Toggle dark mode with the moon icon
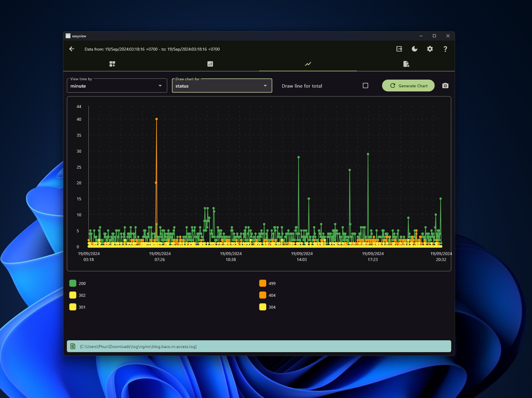This screenshot has width=532, height=398. pyautogui.click(x=415, y=49)
